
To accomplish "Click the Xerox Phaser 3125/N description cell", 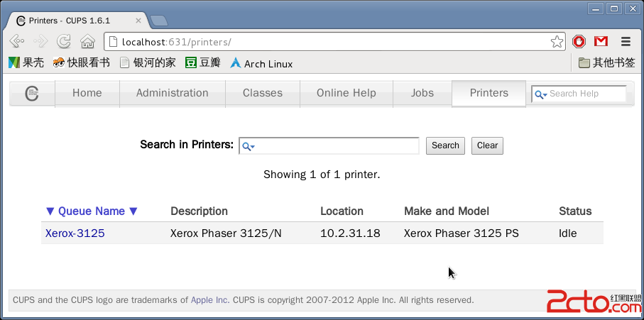I will (x=226, y=233).
